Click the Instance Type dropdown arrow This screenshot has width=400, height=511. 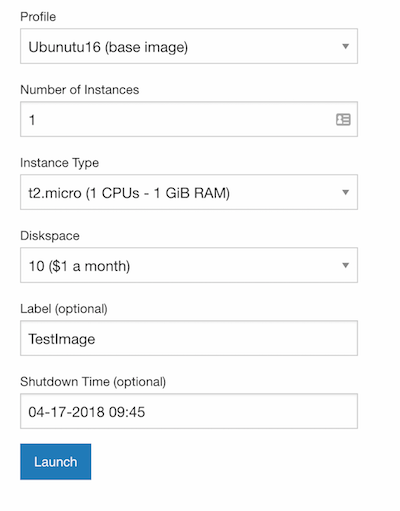coord(346,192)
